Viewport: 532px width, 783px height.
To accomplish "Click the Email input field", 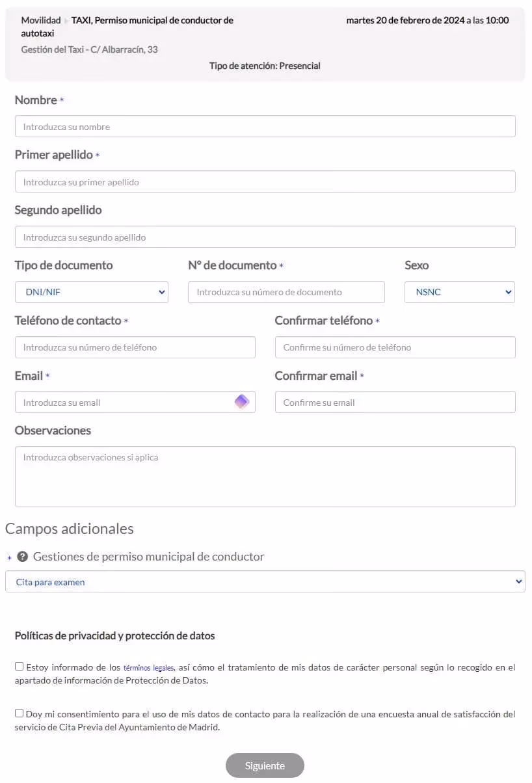I will click(117, 402).
